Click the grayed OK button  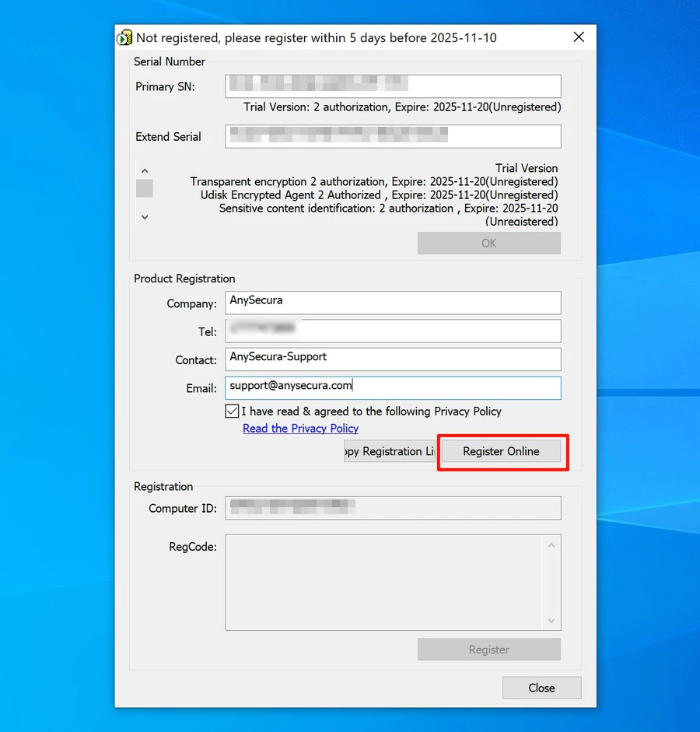pos(489,243)
